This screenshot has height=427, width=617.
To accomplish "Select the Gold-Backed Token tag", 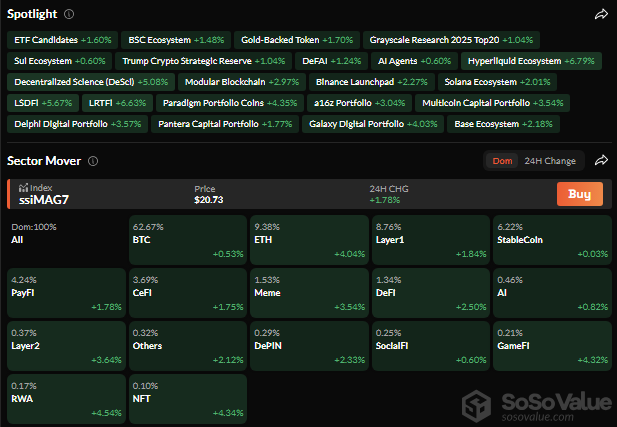I will coord(297,40).
